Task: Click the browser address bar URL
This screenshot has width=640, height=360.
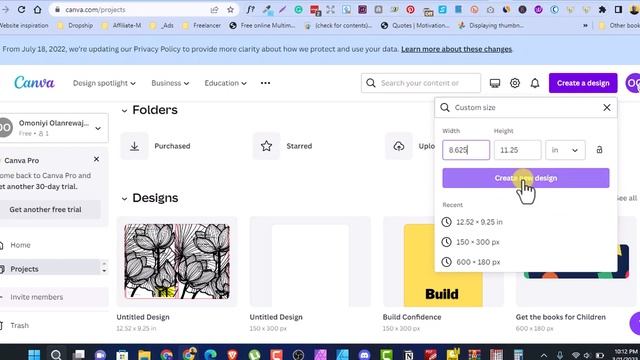Action: (95, 9)
